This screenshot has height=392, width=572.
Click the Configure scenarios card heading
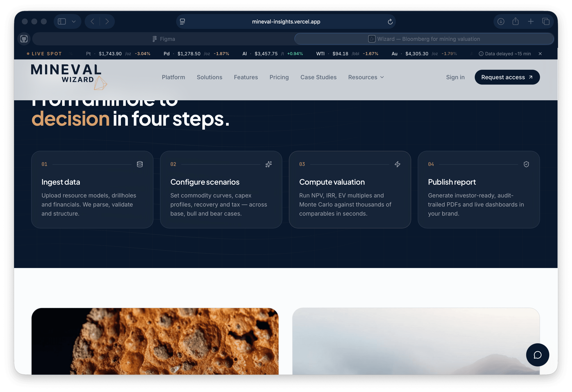(x=205, y=182)
